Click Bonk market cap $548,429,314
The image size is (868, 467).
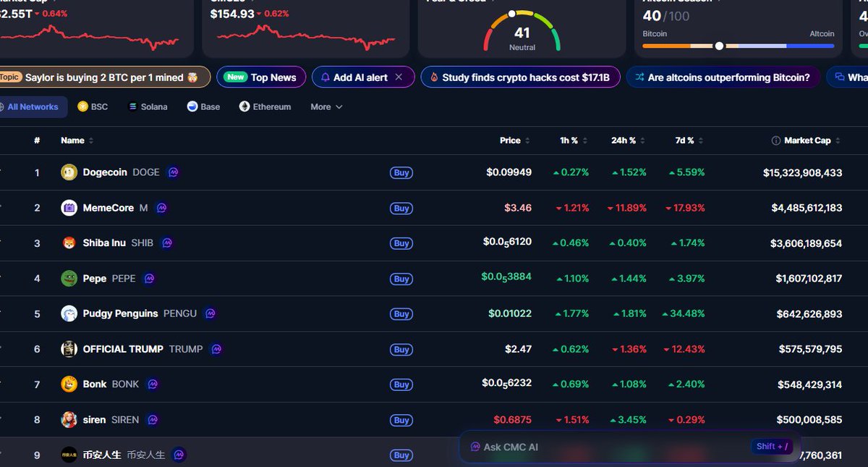tap(810, 384)
